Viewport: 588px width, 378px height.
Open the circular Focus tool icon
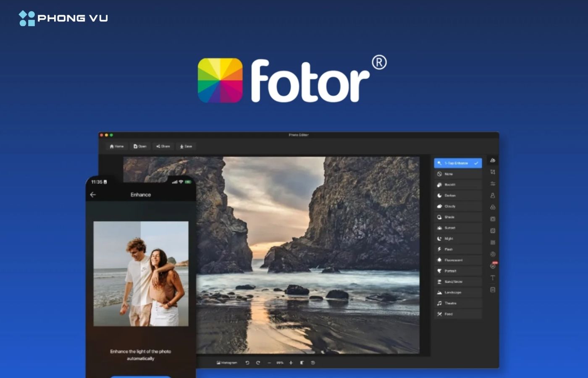pos(493,255)
